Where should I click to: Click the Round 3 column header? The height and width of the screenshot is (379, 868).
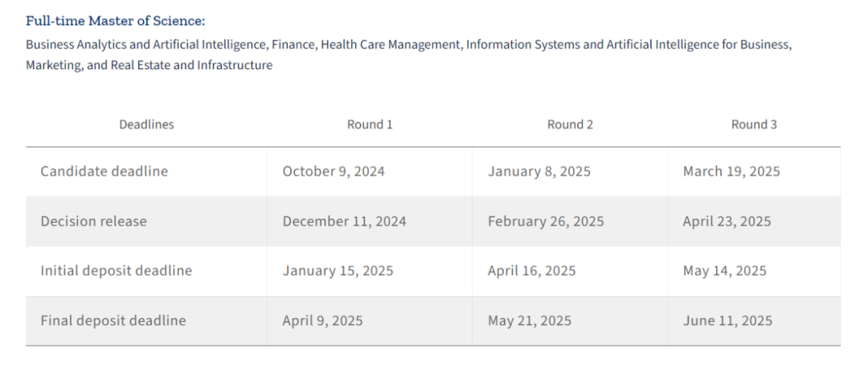tap(754, 125)
